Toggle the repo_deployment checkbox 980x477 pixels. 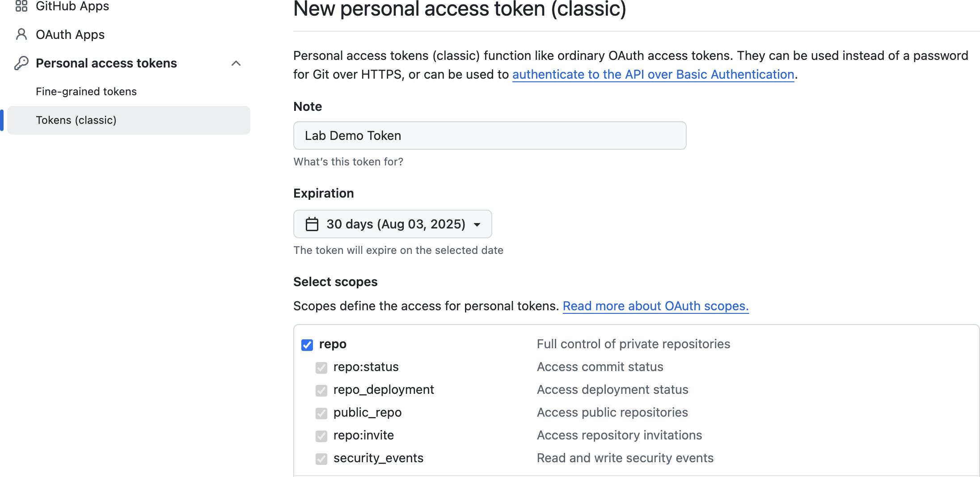click(x=321, y=390)
